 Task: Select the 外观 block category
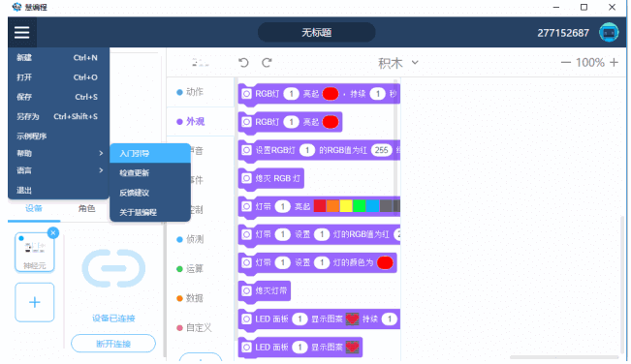(200, 121)
